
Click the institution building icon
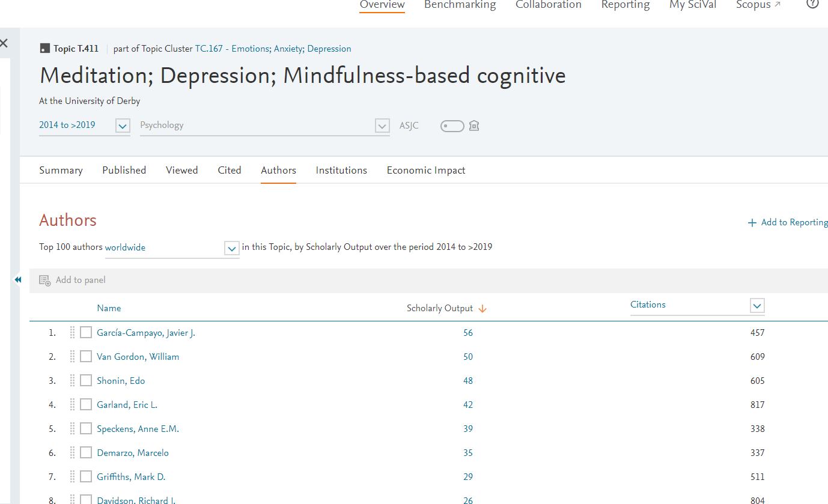click(474, 126)
